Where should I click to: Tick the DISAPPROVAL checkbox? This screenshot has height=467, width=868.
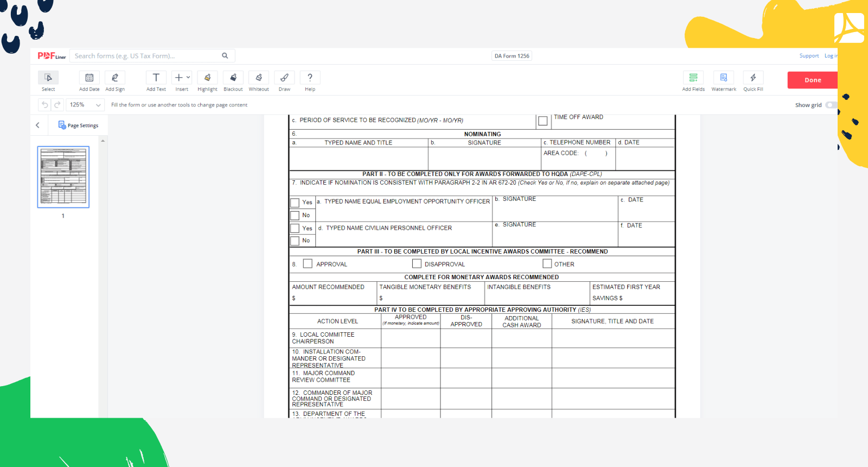[417, 264]
